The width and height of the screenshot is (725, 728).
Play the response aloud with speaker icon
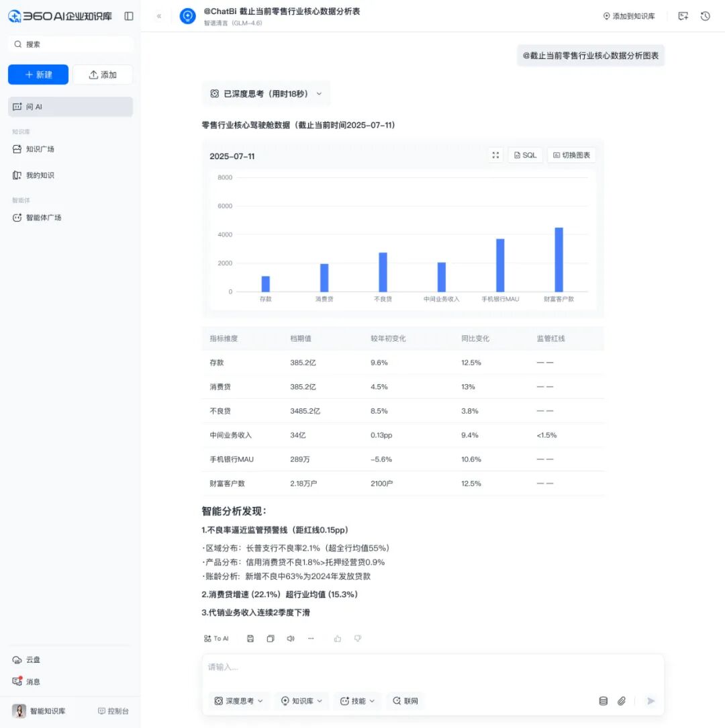290,639
